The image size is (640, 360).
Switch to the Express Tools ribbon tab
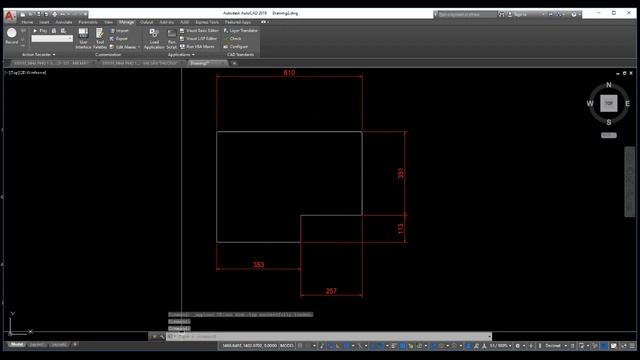coord(207,22)
